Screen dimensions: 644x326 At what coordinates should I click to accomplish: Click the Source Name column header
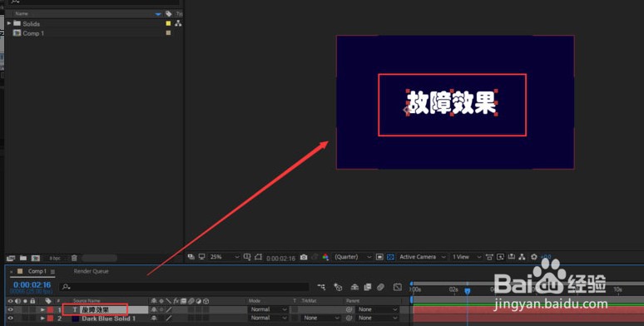pyautogui.click(x=87, y=301)
